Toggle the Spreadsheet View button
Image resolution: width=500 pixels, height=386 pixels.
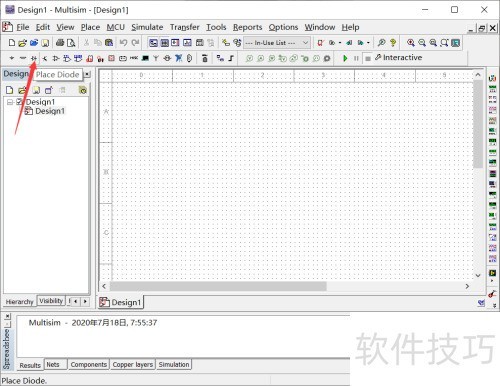(x=164, y=43)
